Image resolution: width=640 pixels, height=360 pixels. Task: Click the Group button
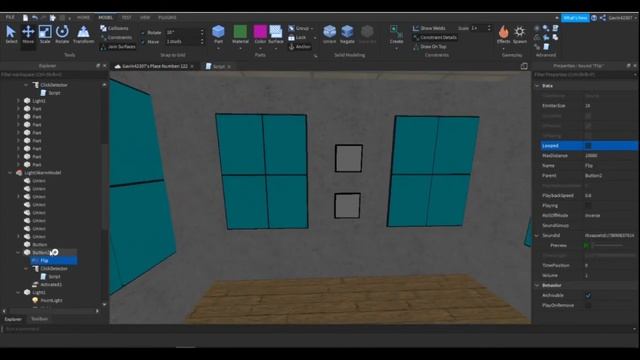coord(300,28)
